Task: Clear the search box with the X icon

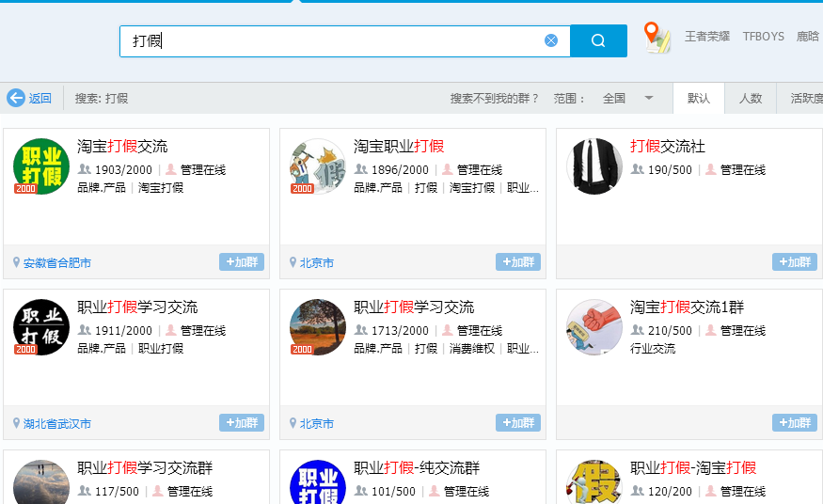Action: (x=551, y=40)
